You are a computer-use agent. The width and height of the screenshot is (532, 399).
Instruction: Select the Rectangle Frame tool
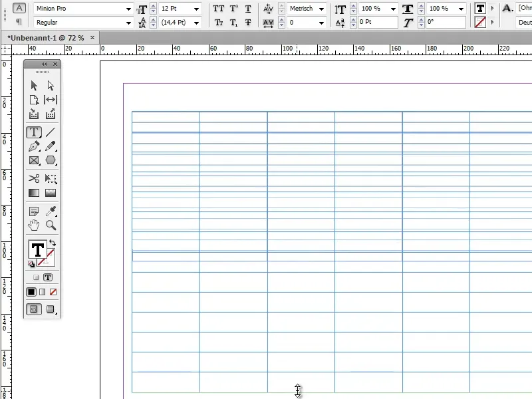click(34, 160)
